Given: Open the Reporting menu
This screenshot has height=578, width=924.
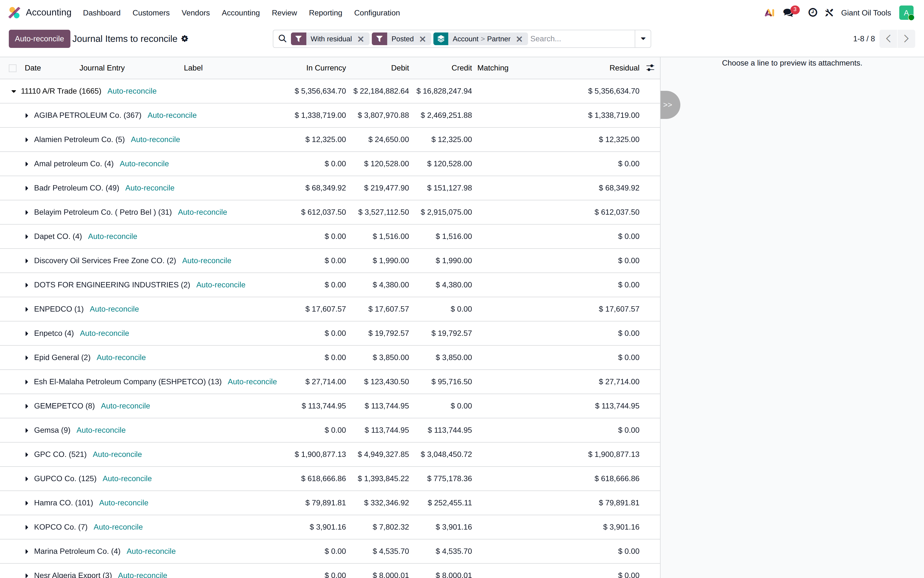Looking at the screenshot, I should click(325, 13).
